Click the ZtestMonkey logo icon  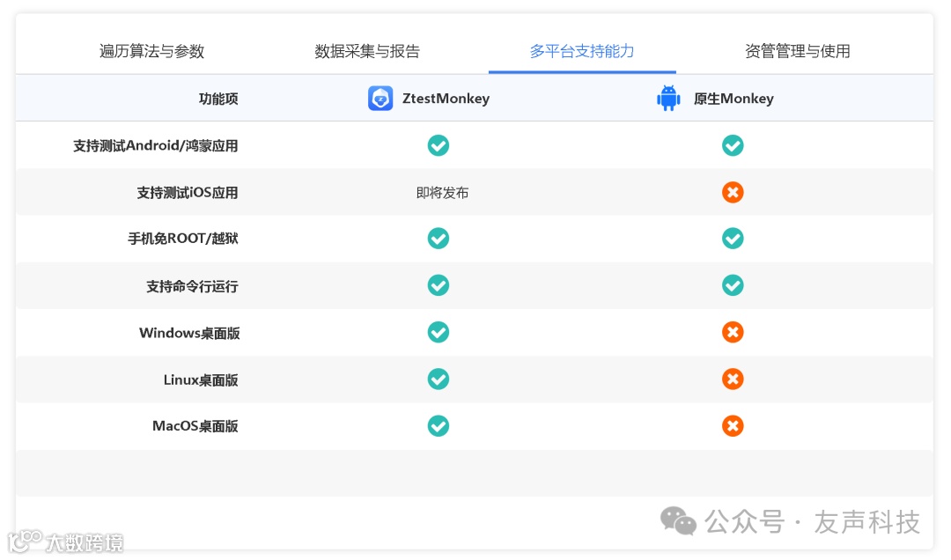pyautogui.click(x=380, y=99)
